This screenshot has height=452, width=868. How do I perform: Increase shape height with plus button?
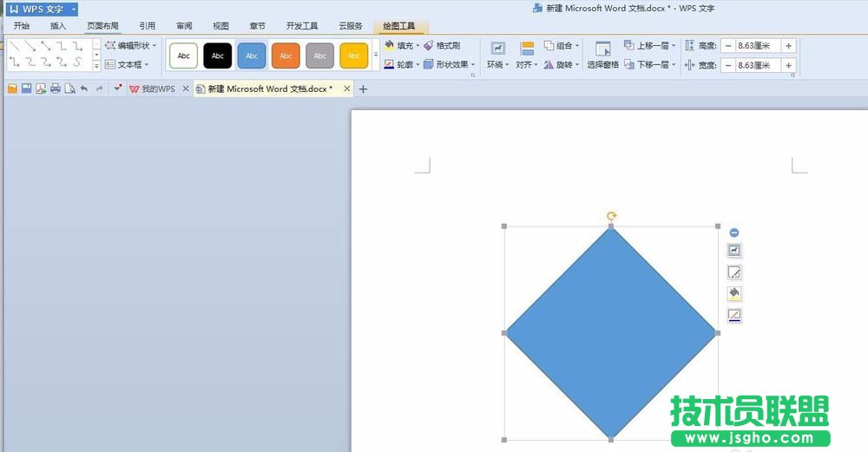pos(788,45)
